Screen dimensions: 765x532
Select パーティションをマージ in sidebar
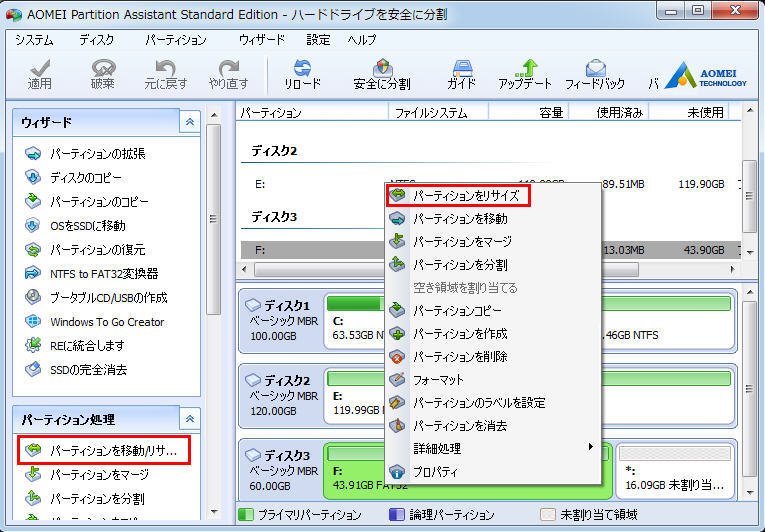pos(87,474)
